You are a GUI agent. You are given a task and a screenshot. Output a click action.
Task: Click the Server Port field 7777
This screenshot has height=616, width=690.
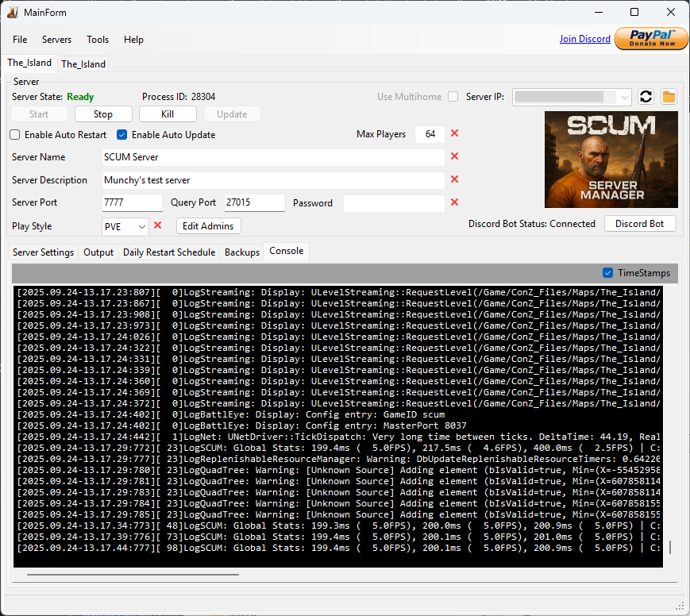pyautogui.click(x=133, y=202)
